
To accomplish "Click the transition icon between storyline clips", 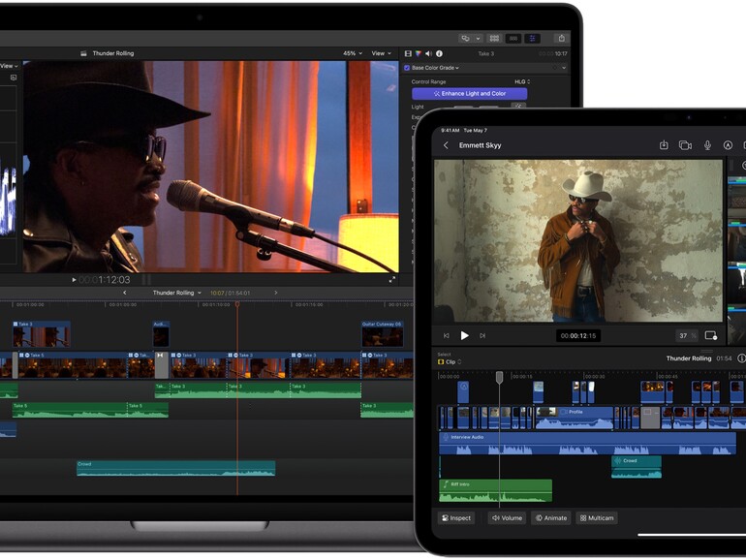I will coord(161,365).
